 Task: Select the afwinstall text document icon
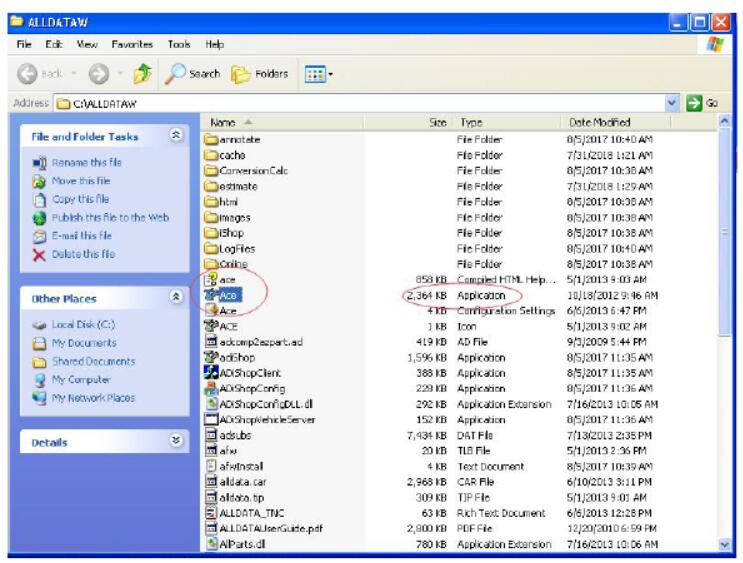click(211, 466)
